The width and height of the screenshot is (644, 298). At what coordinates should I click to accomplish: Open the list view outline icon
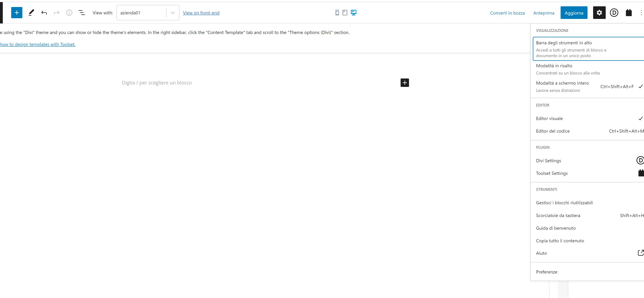tap(82, 13)
